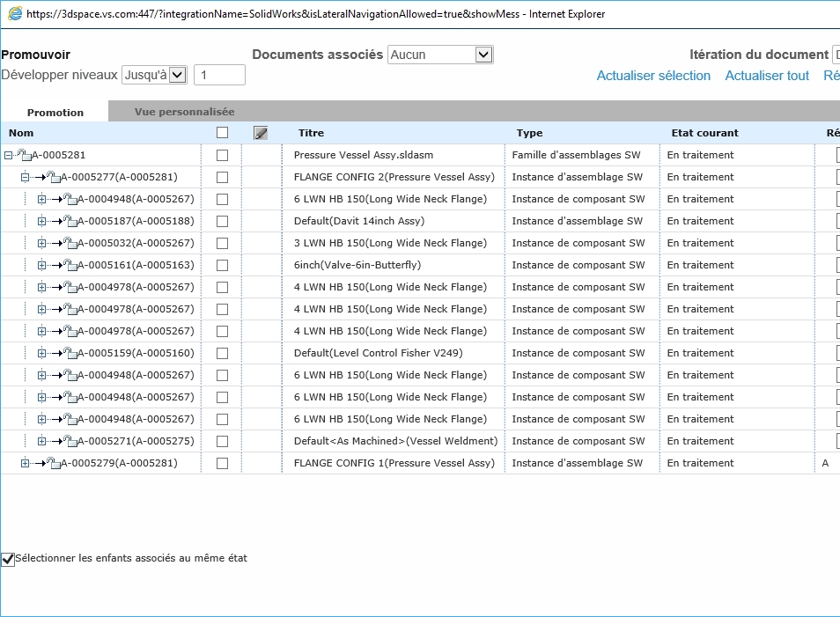Click the title 6inch(Valve-6in-Butterfly)

tap(357, 265)
